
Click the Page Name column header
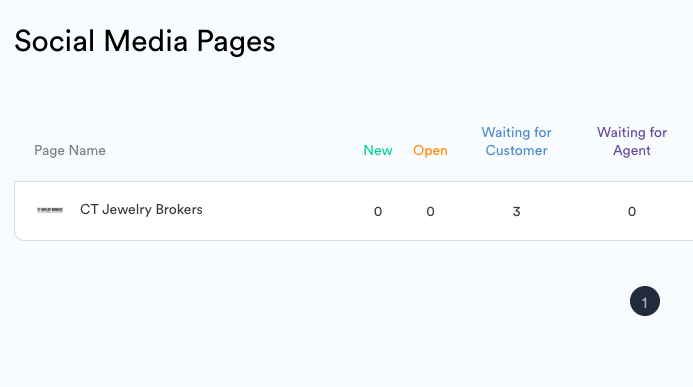[70, 151]
